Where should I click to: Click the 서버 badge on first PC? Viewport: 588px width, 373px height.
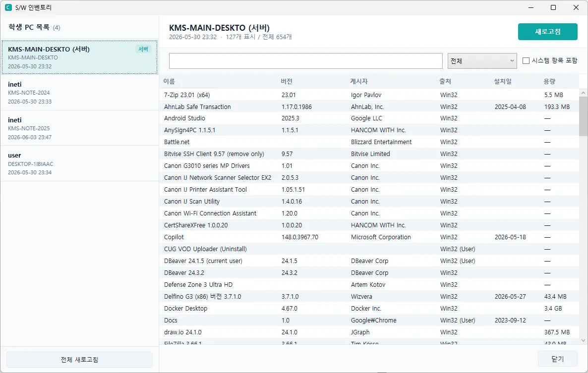[x=143, y=49]
